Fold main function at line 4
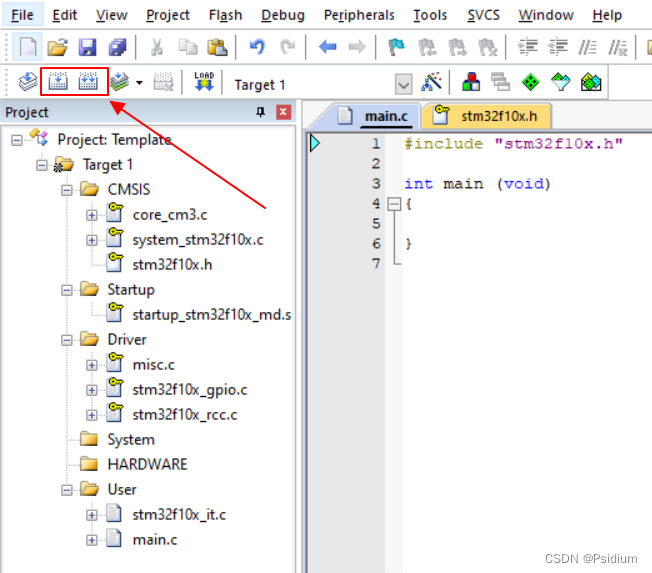Image resolution: width=652 pixels, height=573 pixels. pyautogui.click(x=394, y=204)
